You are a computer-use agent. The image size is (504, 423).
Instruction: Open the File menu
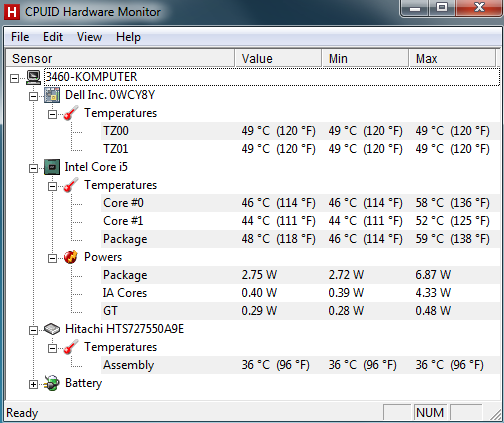click(x=20, y=37)
